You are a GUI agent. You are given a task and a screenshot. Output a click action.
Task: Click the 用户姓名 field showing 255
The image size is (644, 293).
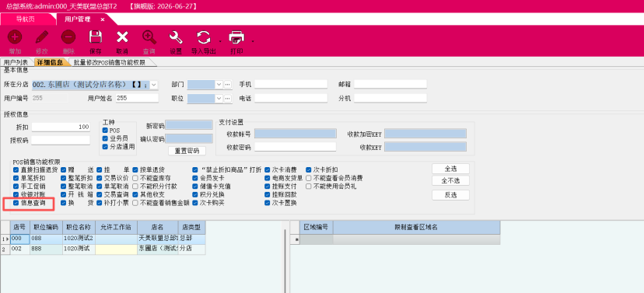click(137, 98)
